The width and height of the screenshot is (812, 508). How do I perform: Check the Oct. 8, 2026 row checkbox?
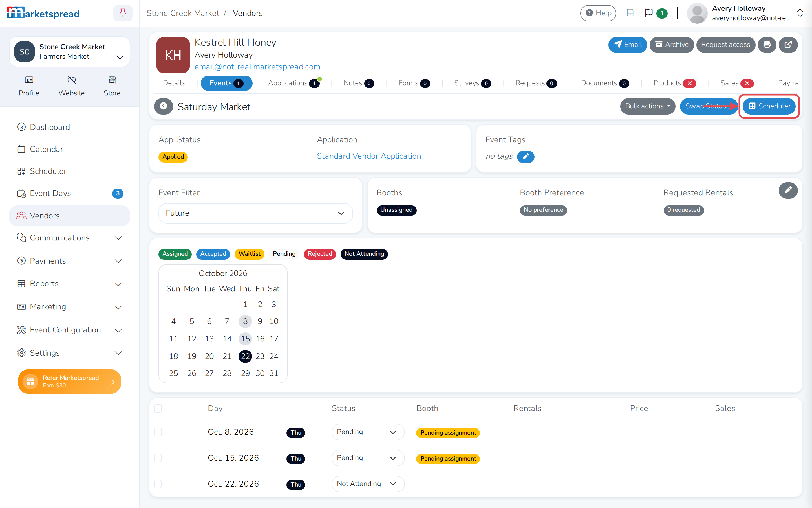click(x=158, y=432)
